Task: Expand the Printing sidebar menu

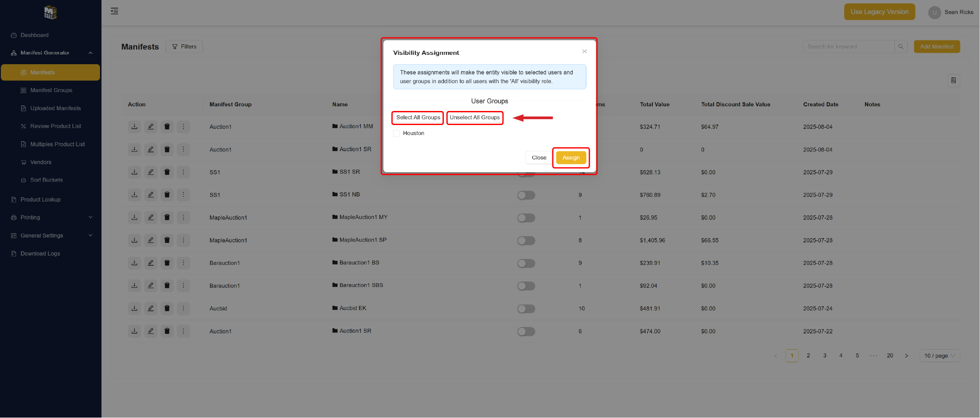Action: tap(51, 217)
